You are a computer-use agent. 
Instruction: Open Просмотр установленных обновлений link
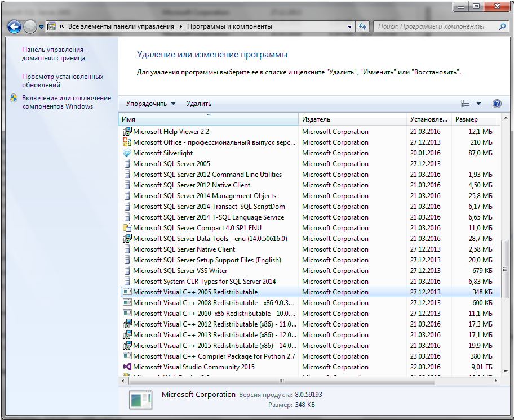[63, 81]
